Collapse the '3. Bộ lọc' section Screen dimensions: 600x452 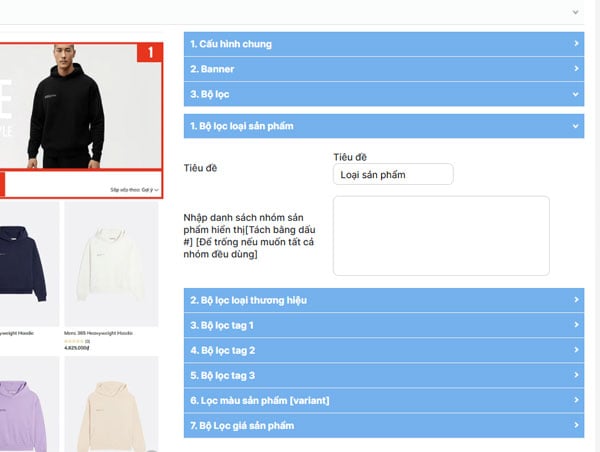[384, 94]
